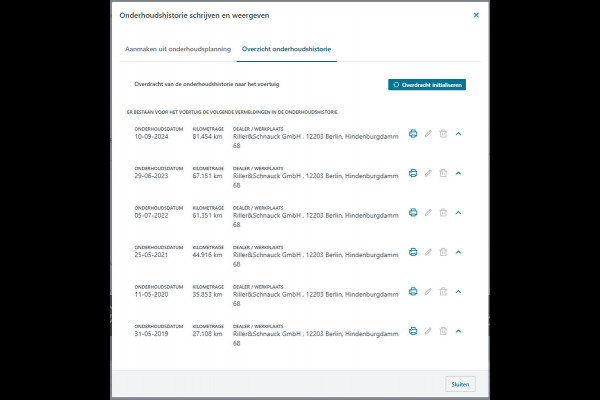600x400 pixels.
Task: Collapse the 10-09-2024 entry details
Action: click(458, 133)
